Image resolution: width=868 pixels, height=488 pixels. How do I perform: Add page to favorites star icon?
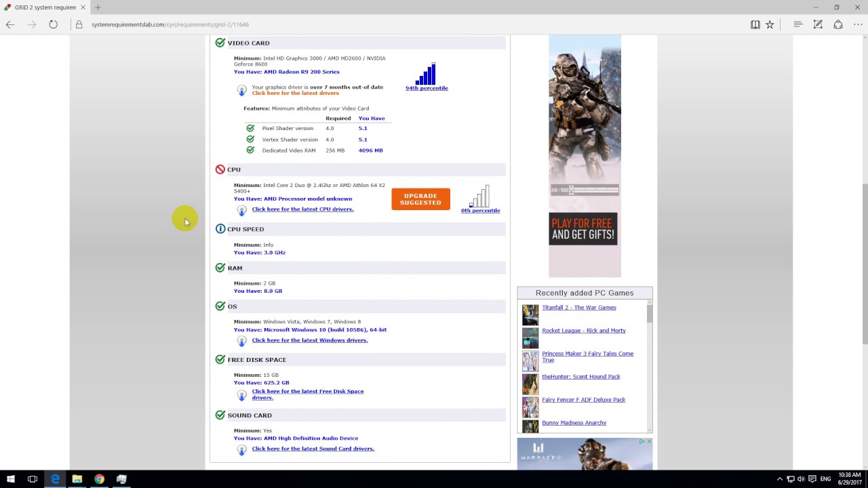point(770,24)
